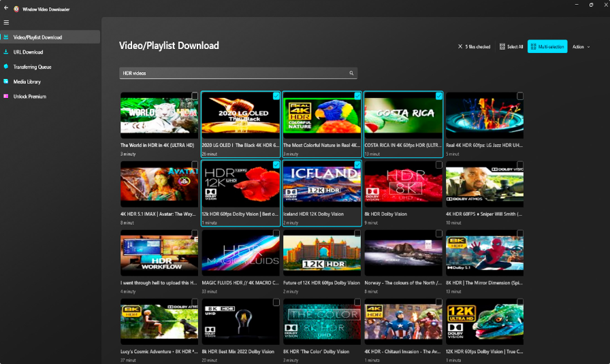
Task: Open the Spider-Man 8K HDR thumbnail
Action: pos(484,253)
